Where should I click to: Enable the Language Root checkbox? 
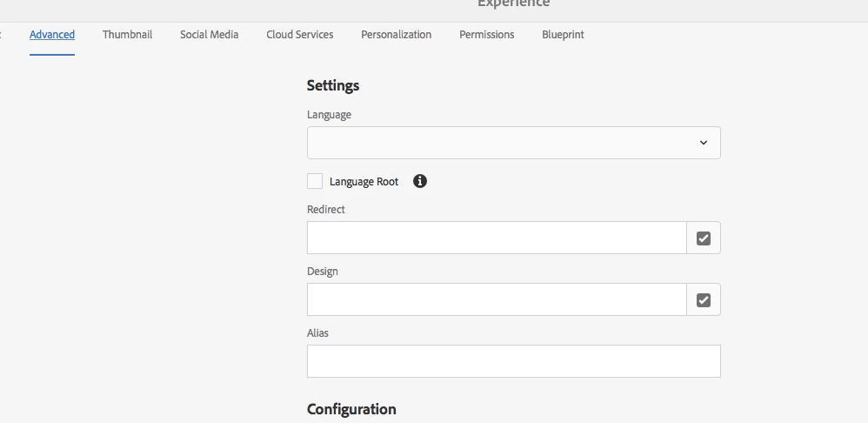point(315,181)
